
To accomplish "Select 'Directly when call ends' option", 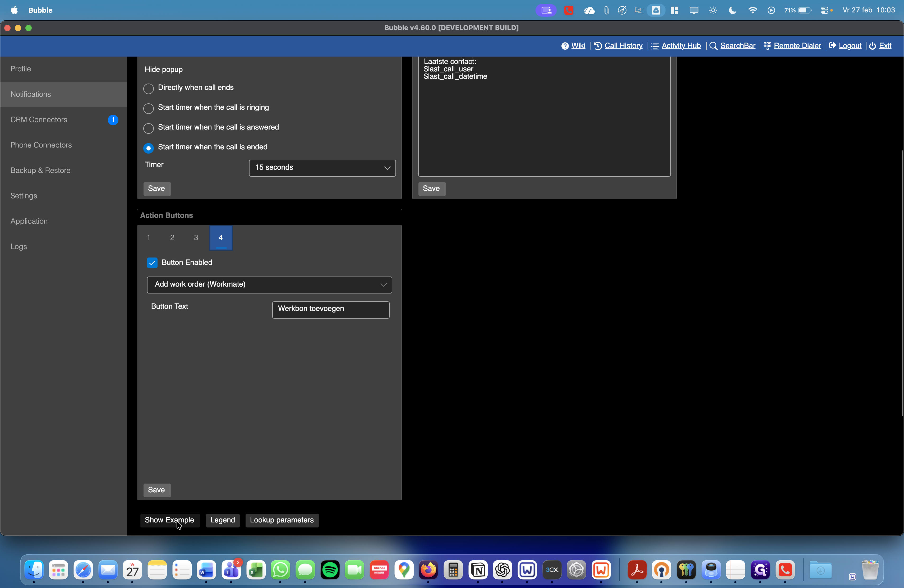I will click(x=149, y=89).
